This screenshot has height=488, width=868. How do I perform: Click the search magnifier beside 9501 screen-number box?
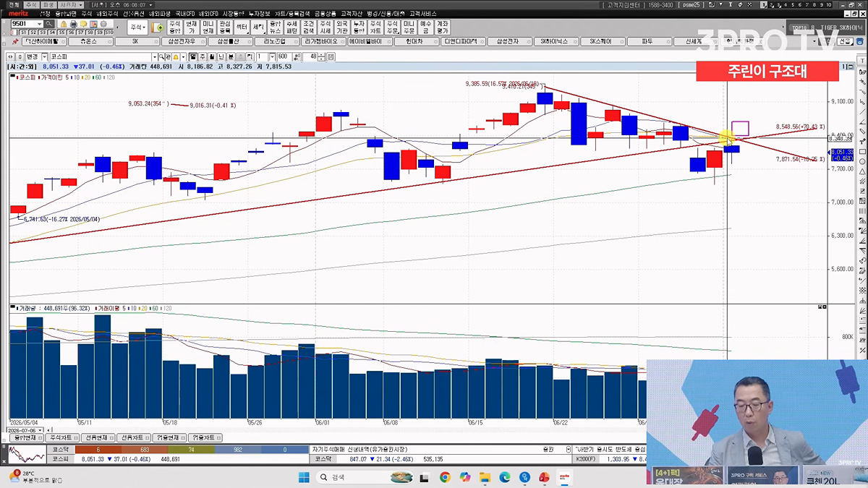click(x=49, y=24)
